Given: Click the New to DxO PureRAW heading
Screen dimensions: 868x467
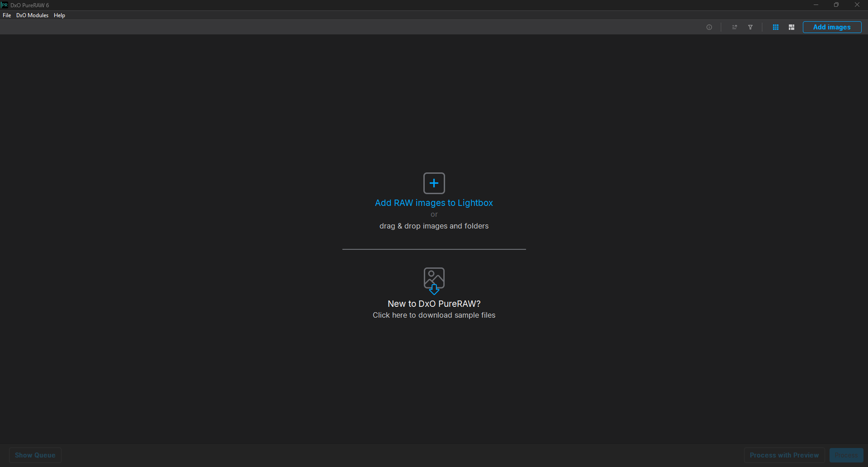Looking at the screenshot, I should click(434, 304).
